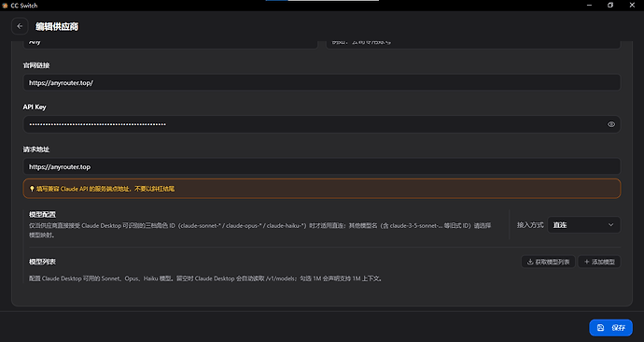Open the 接入方式 dropdown showing 直连
Viewport: 644px width, 342px height.
pyautogui.click(x=583, y=225)
